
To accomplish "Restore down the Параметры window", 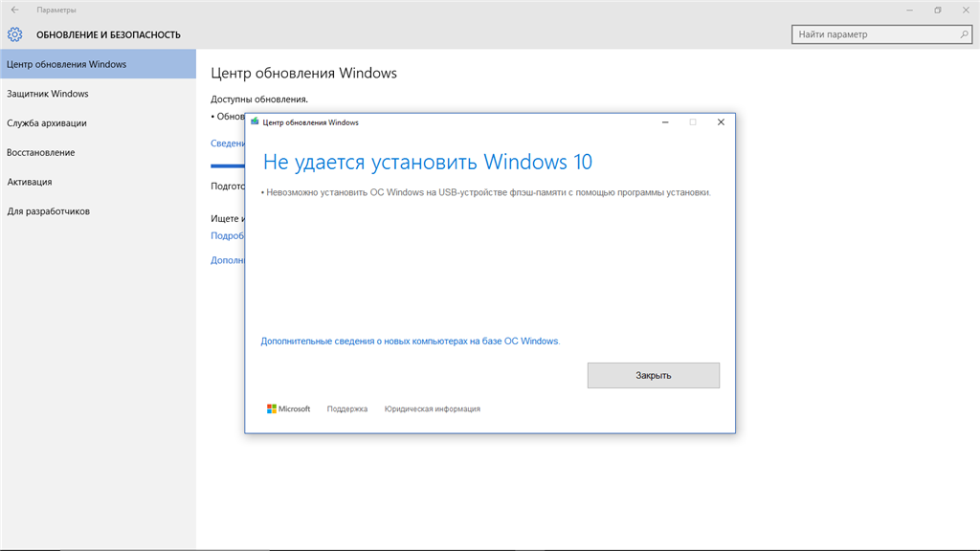I will point(938,10).
